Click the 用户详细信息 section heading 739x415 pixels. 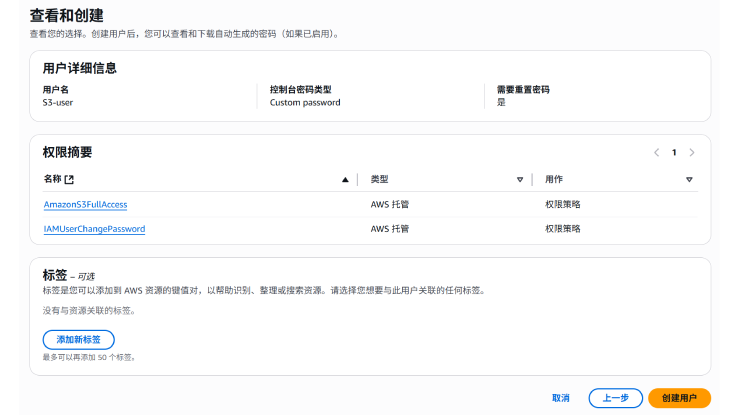(79, 68)
